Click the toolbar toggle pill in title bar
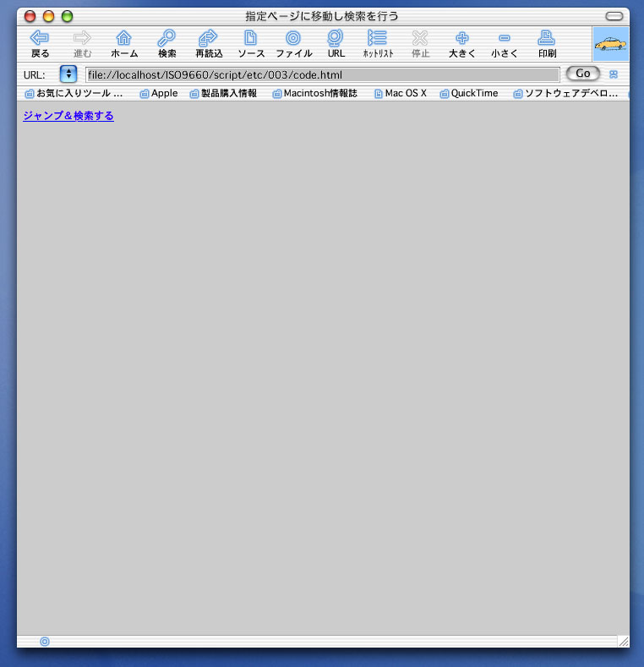This screenshot has width=644, height=667. [x=614, y=16]
